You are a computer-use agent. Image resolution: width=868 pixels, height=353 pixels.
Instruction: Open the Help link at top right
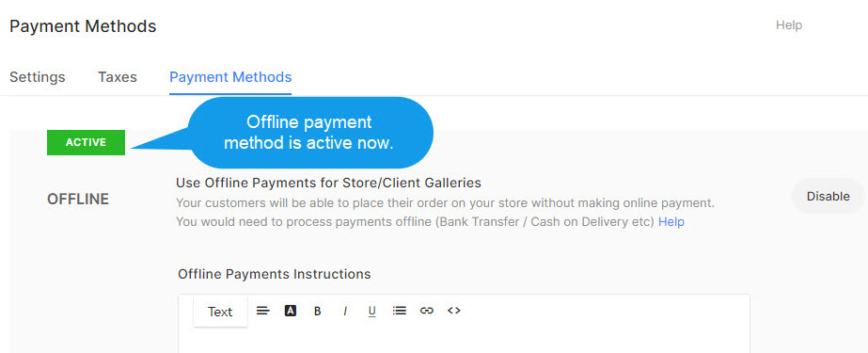[789, 24]
